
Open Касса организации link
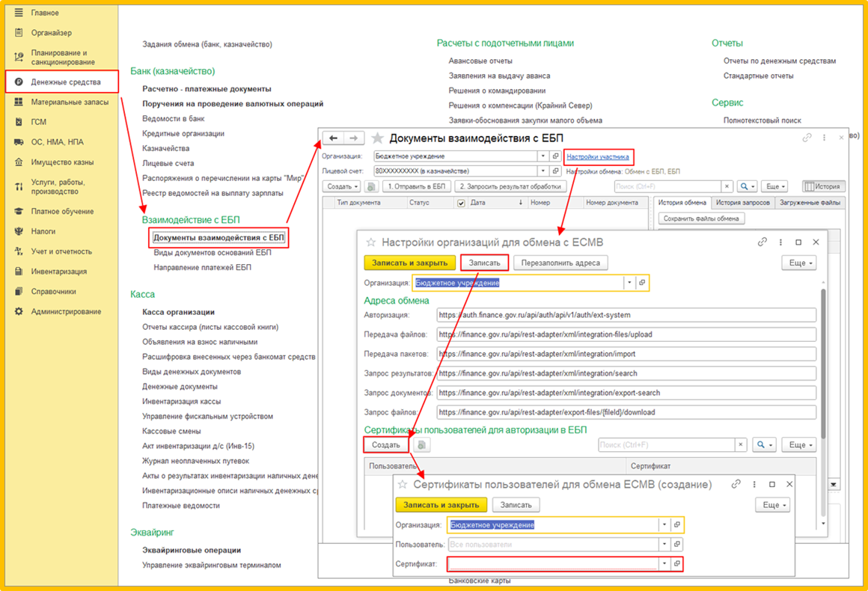pos(178,312)
